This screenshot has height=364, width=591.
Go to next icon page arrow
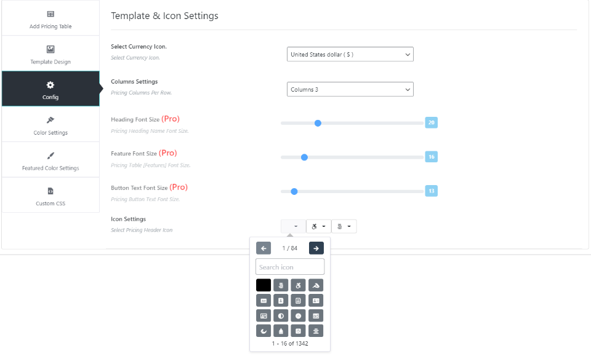click(x=316, y=248)
